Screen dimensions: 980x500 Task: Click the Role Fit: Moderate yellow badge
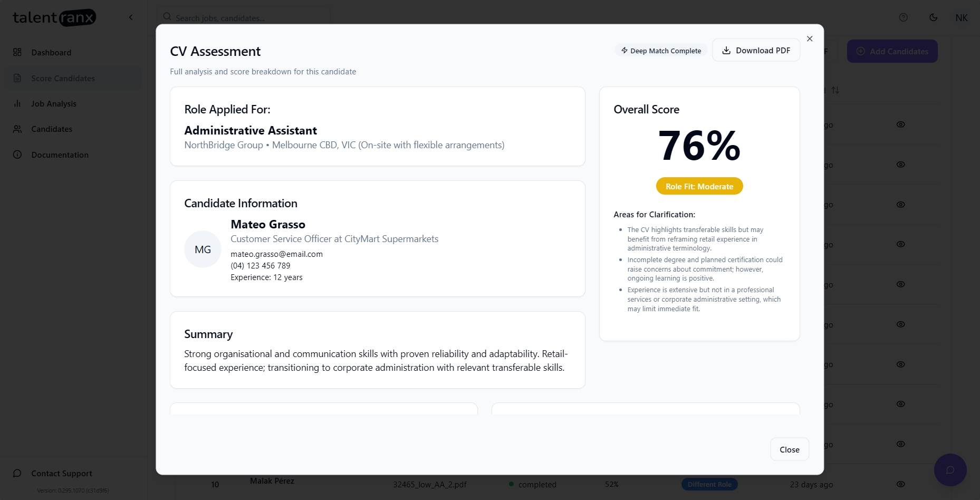click(699, 187)
